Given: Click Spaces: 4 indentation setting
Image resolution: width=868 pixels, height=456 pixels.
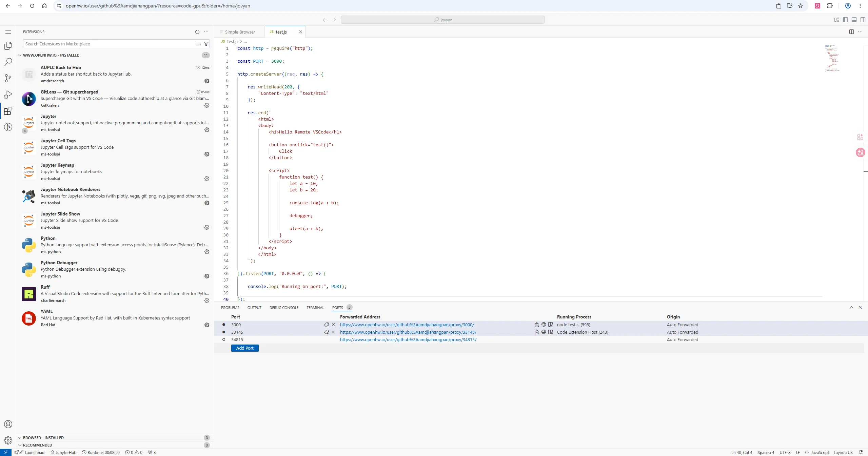Looking at the screenshot, I should pyautogui.click(x=766, y=452).
